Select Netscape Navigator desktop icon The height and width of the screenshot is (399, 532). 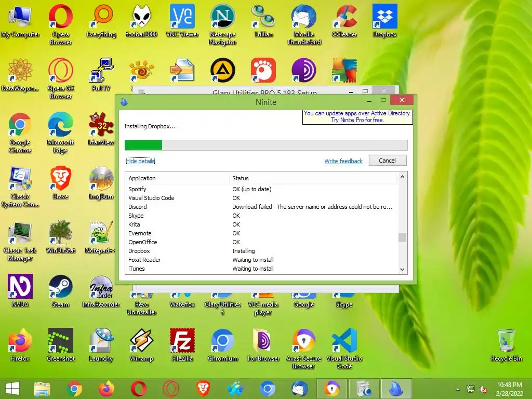pyautogui.click(x=223, y=24)
